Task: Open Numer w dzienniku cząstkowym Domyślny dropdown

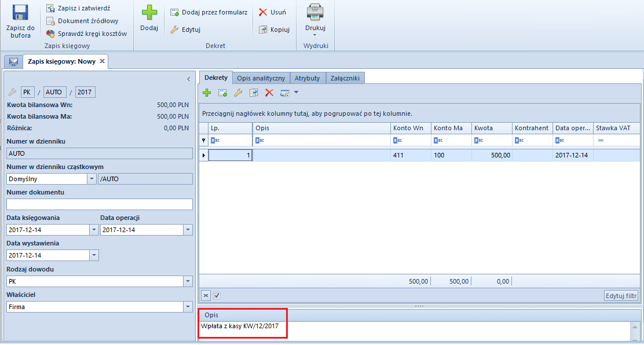Action: (92, 179)
